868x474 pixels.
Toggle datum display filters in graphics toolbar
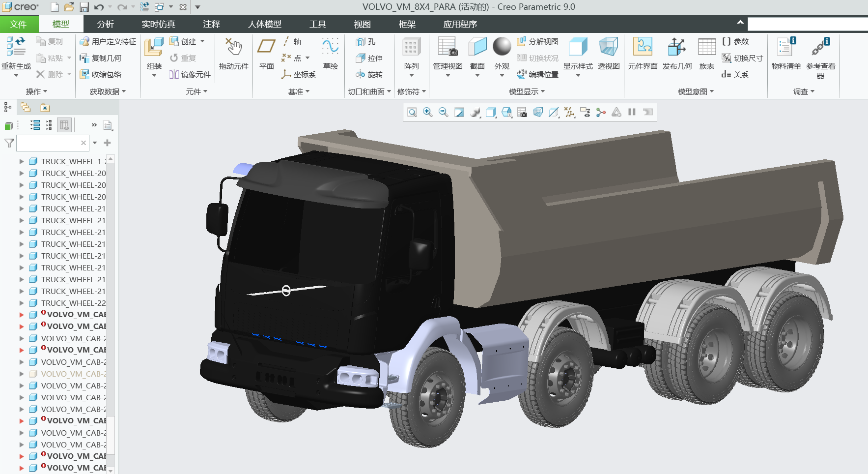[569, 112]
